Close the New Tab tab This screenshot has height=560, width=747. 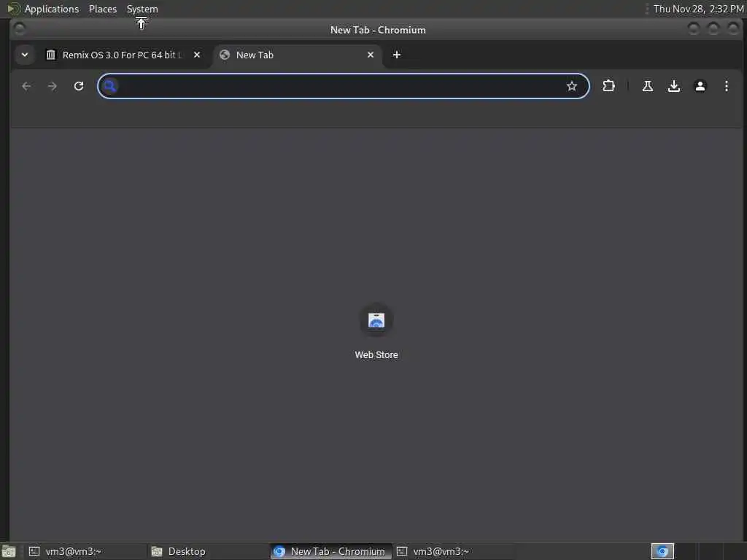point(371,55)
